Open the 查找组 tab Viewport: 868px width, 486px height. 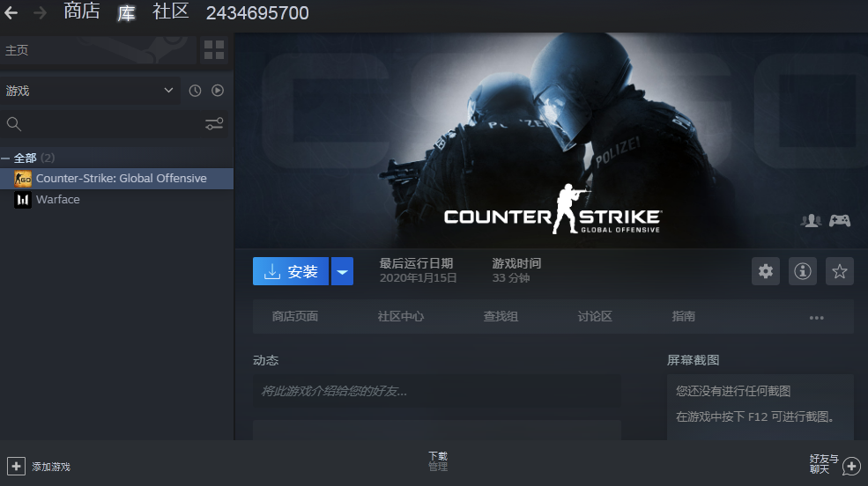501,316
